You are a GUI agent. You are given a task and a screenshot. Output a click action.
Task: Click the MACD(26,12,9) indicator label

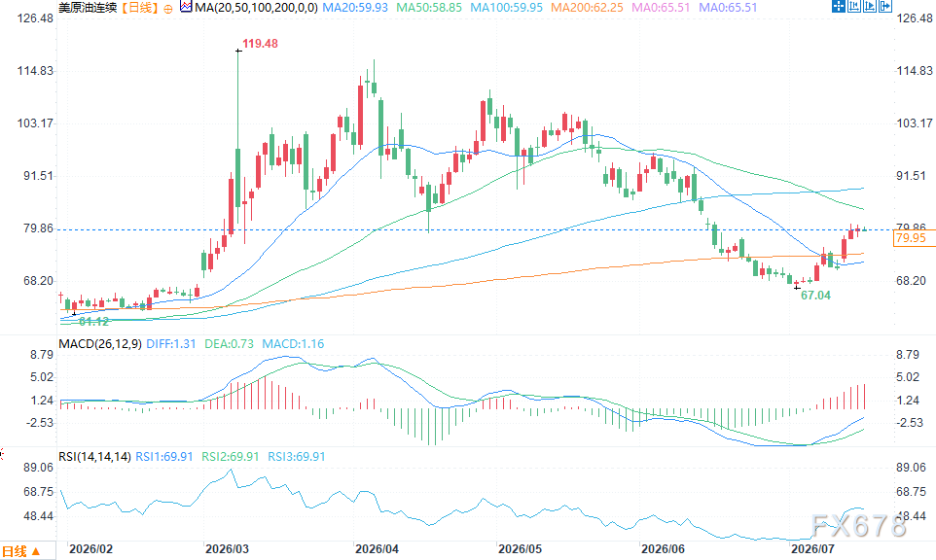99,344
